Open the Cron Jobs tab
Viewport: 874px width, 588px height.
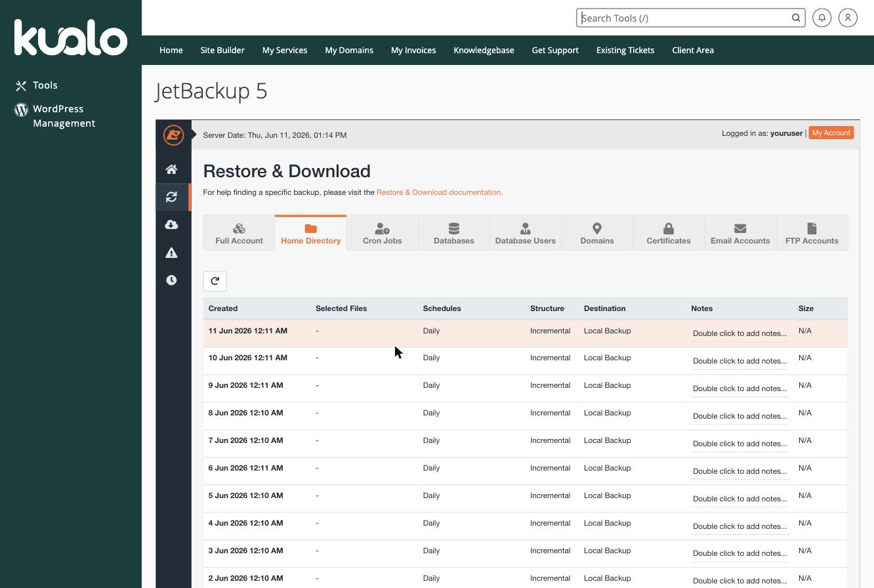(x=382, y=233)
